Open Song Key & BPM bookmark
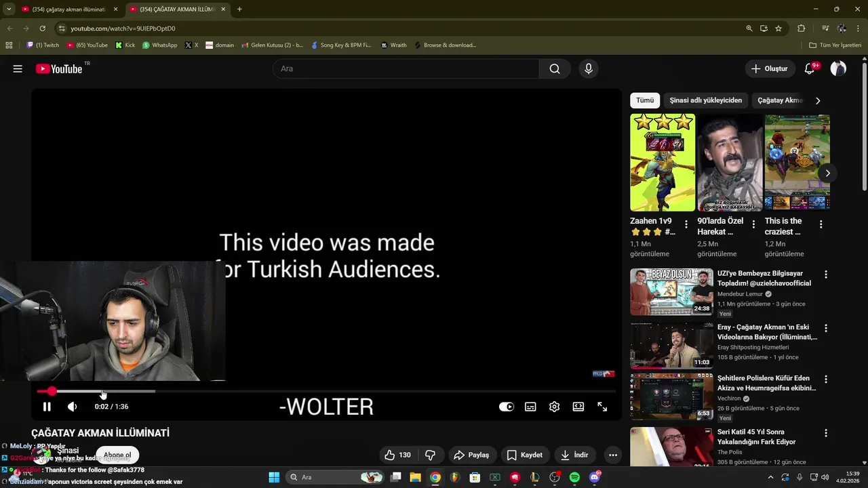 click(341, 45)
